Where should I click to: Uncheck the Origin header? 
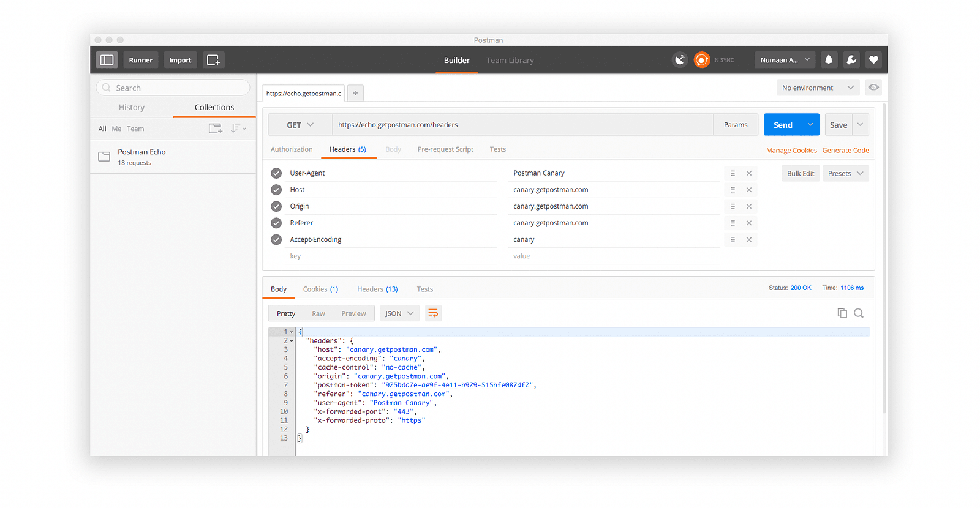[276, 206]
